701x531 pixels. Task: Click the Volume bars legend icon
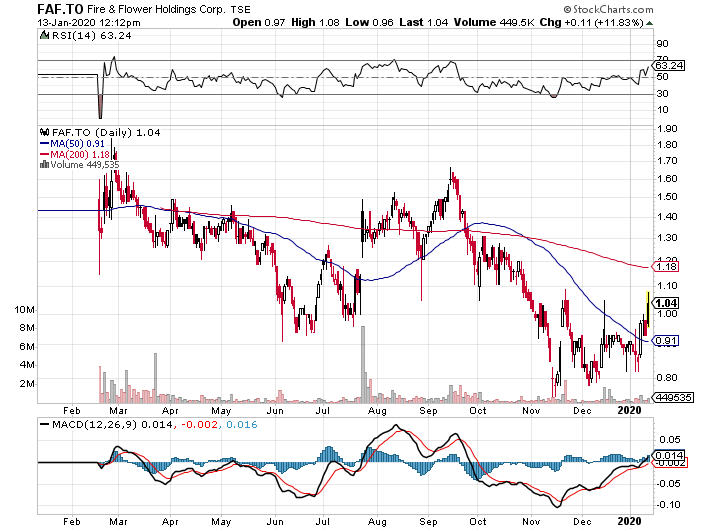pyautogui.click(x=43, y=164)
